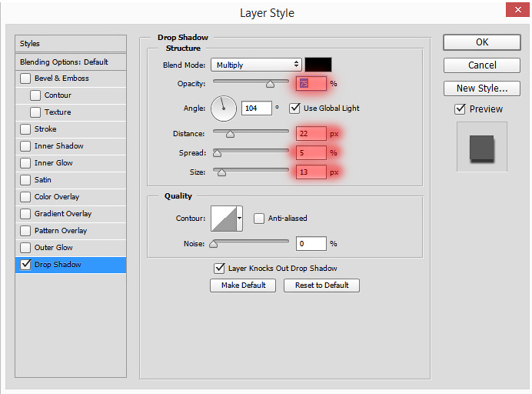Click the Distance value input field

[x=311, y=134]
